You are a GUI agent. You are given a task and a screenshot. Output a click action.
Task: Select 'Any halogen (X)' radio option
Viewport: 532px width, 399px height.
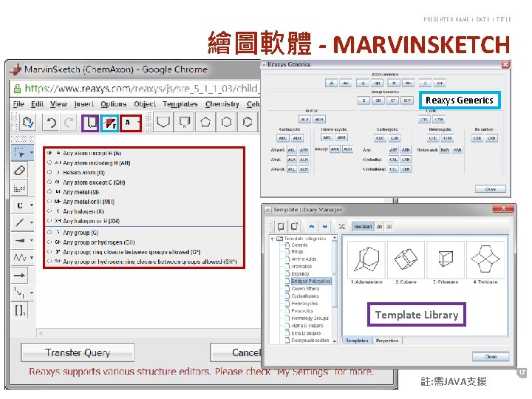50,211
